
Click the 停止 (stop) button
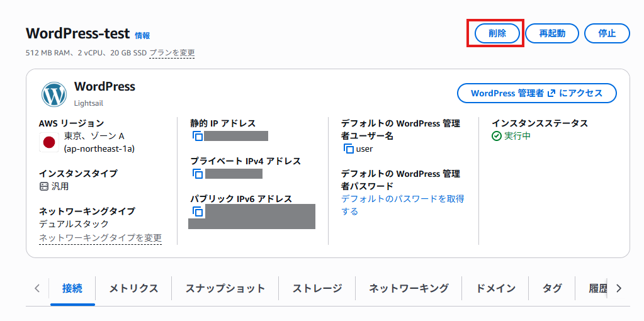[x=607, y=33]
